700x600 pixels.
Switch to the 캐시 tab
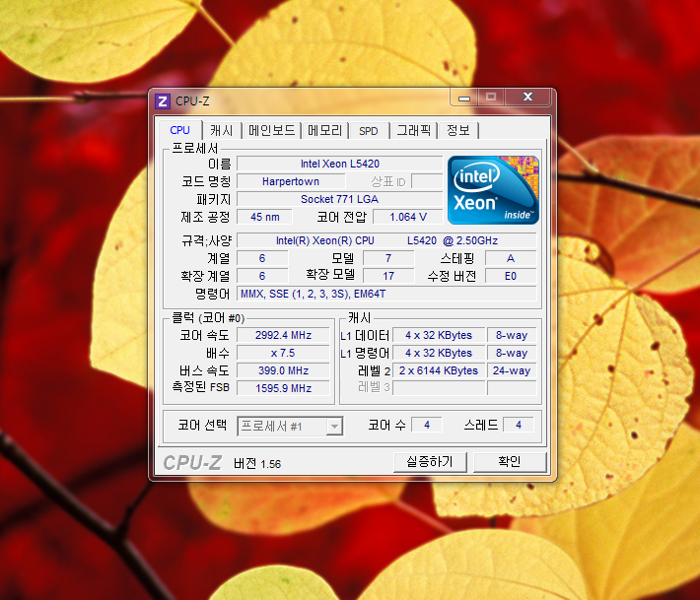tap(222, 130)
